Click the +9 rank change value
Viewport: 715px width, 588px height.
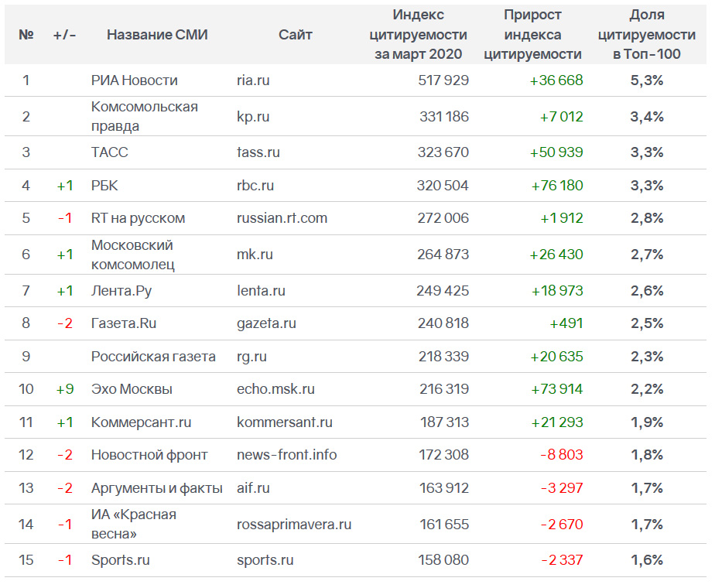coord(65,389)
